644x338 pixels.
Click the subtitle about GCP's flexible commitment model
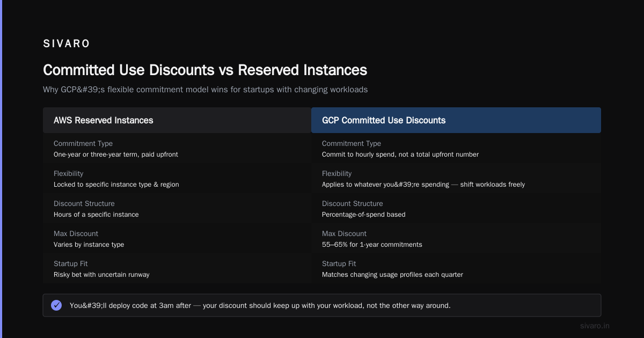point(206,90)
